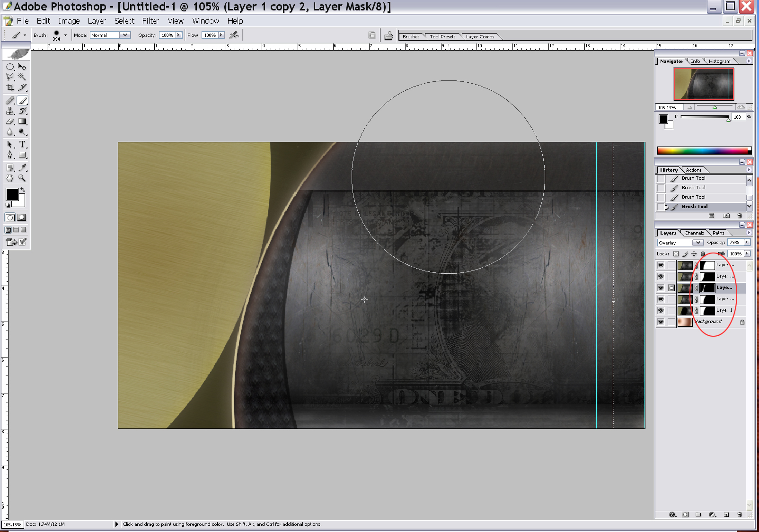759x532 pixels.
Task: Select the Slice tool
Action: pyautogui.click(x=22, y=87)
